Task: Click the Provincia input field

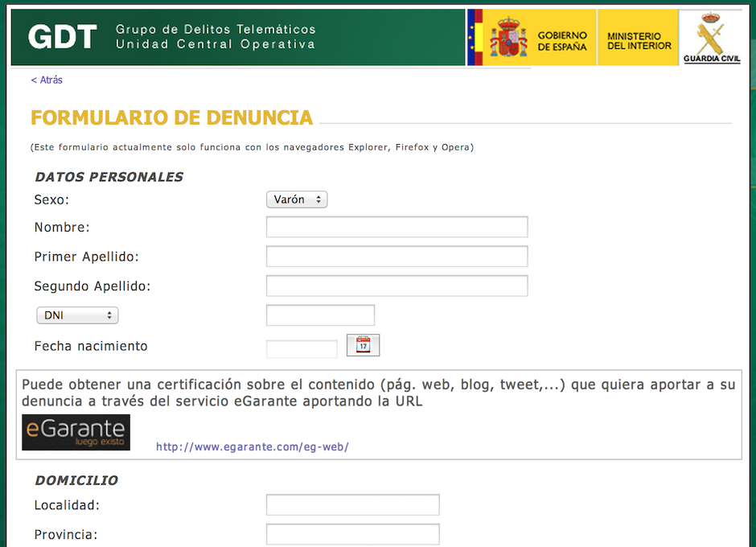Action: click(x=352, y=533)
